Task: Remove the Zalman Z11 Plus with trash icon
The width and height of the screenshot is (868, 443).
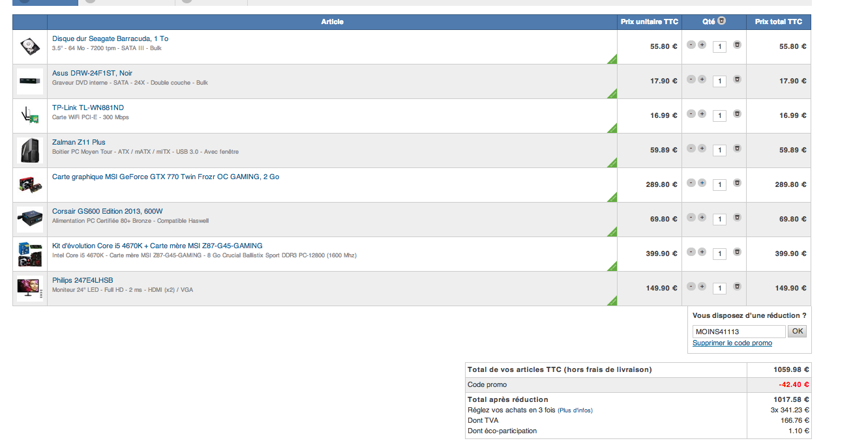Action: coord(737,149)
